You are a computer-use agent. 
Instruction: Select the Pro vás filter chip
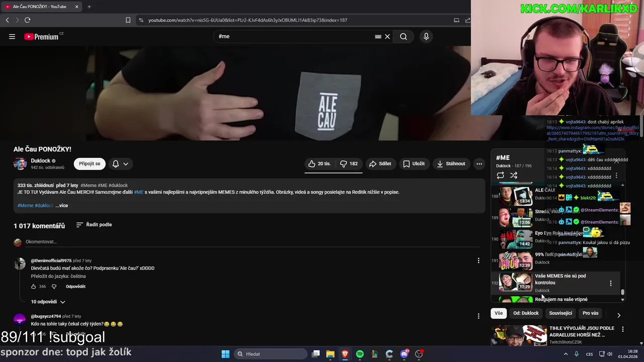[591, 313]
